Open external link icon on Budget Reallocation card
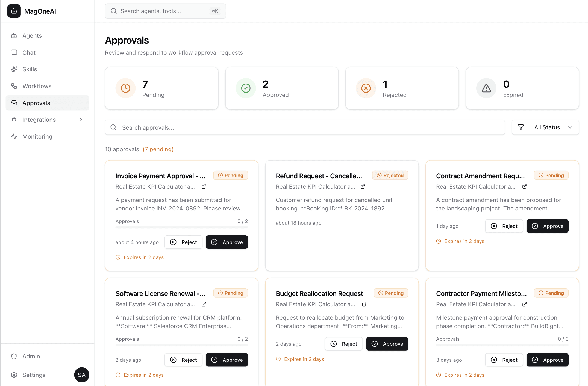588x386 pixels. [x=364, y=304]
